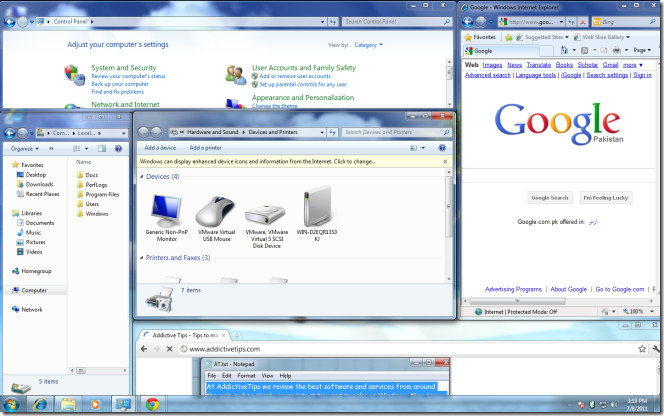This screenshot has height=416, width=664.
Task: Open Internet Explorer from taskbar
Action: [x=41, y=405]
